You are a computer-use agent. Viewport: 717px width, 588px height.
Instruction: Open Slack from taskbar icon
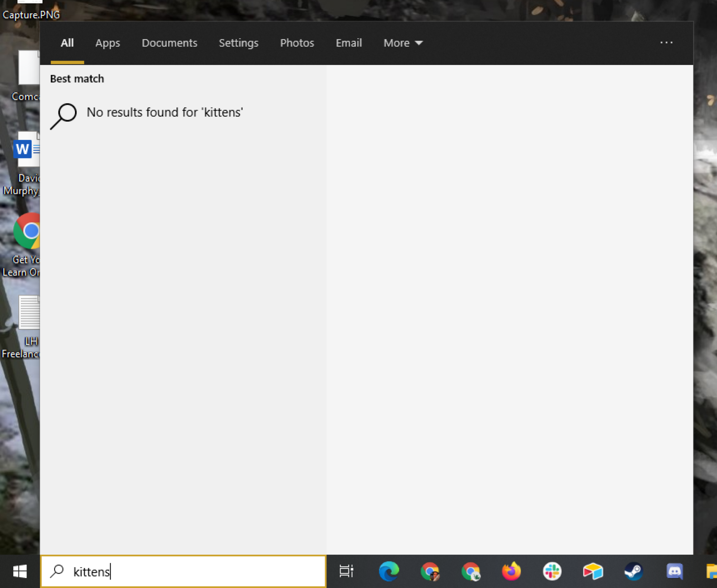click(x=553, y=572)
